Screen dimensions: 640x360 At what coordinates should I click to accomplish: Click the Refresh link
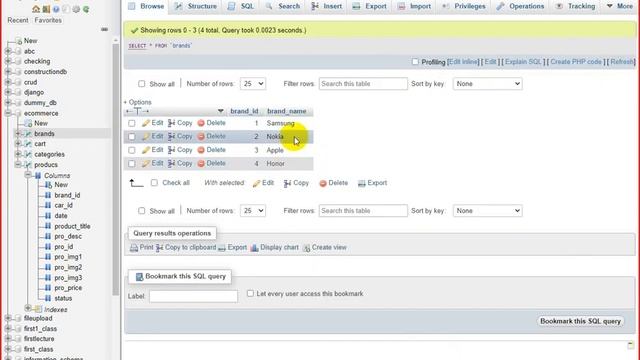(x=622, y=62)
